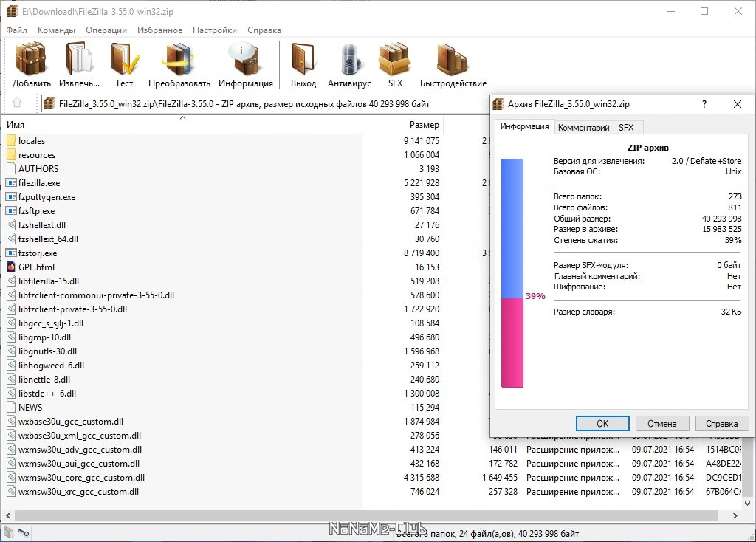Click the disk icon in status bar
This screenshot has width=756, height=542.
point(9,532)
